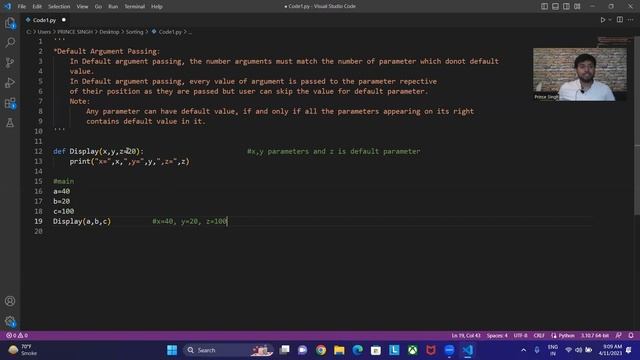The image size is (640, 360).
Task: Open the Windows Start menu
Action: click(172, 350)
